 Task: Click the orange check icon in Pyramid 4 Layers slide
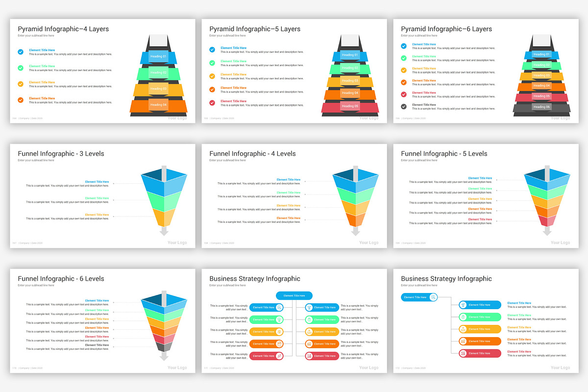pyautogui.click(x=21, y=100)
